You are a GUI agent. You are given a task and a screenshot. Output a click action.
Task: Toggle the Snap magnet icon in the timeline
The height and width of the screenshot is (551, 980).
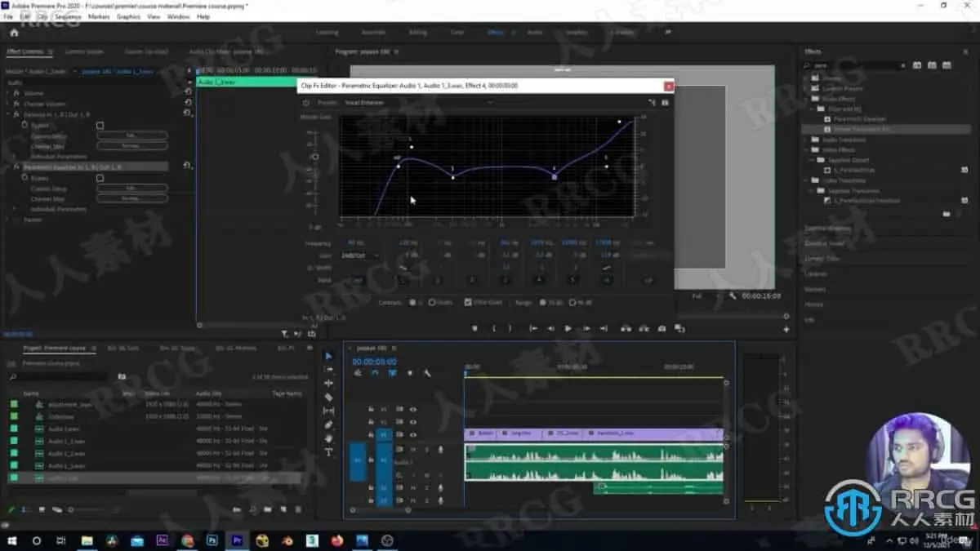click(x=375, y=373)
